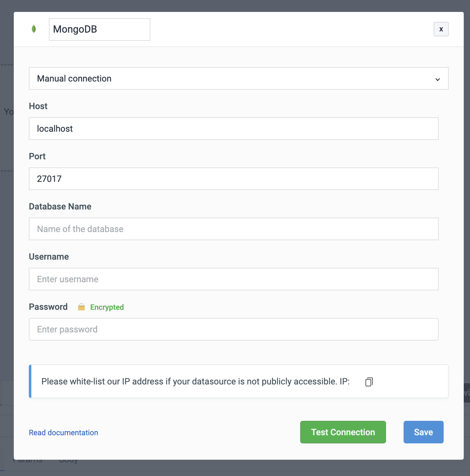Click the Encrypted label beside the lock icon

point(107,307)
